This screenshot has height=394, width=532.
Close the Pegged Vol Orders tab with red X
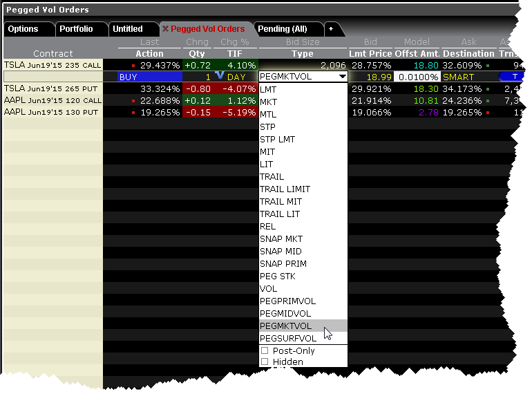[166, 29]
